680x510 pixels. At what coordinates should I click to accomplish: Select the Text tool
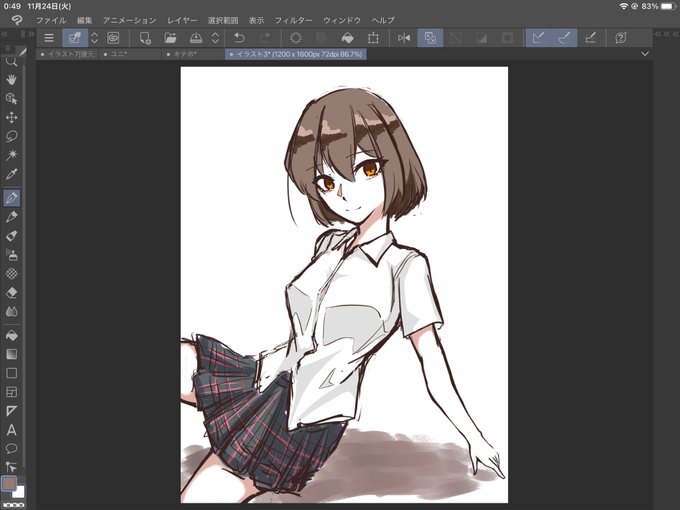click(x=11, y=430)
